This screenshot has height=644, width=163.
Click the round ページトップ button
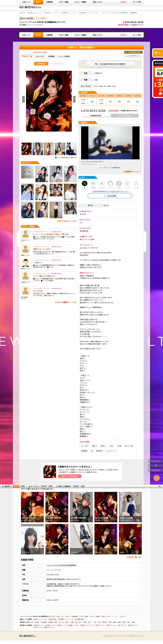[x=157, y=478]
